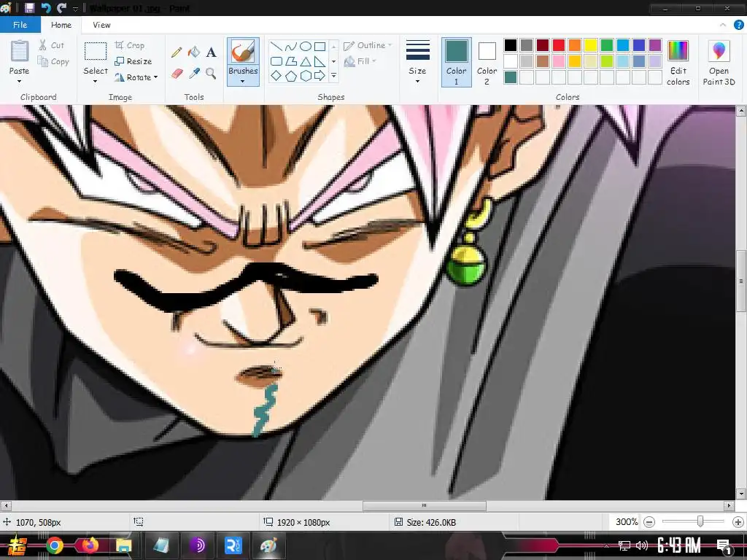Choose the Rectangle shape
This screenshot has height=560, width=747.
pos(320,46)
